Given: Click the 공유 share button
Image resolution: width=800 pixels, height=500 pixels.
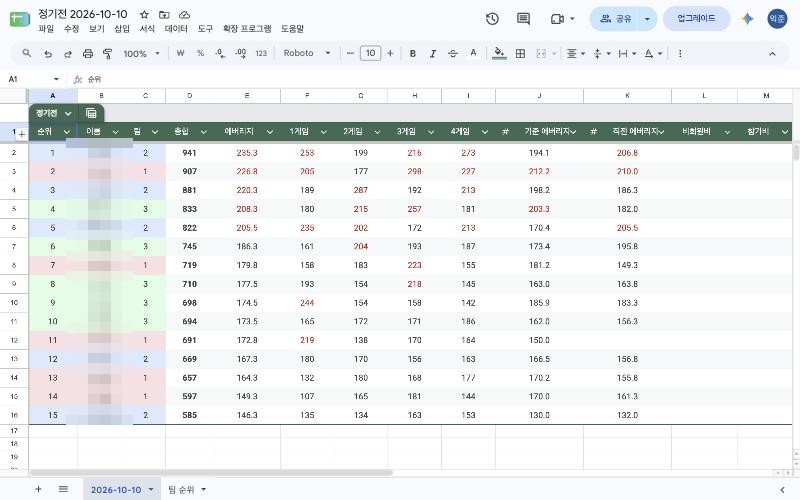Looking at the screenshot, I should 616,19.
